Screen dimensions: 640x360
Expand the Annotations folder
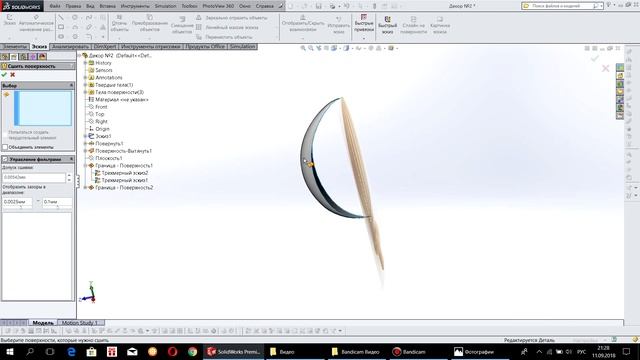point(86,78)
